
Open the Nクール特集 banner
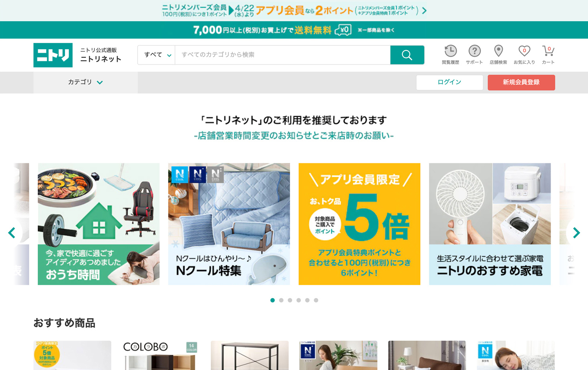(229, 224)
